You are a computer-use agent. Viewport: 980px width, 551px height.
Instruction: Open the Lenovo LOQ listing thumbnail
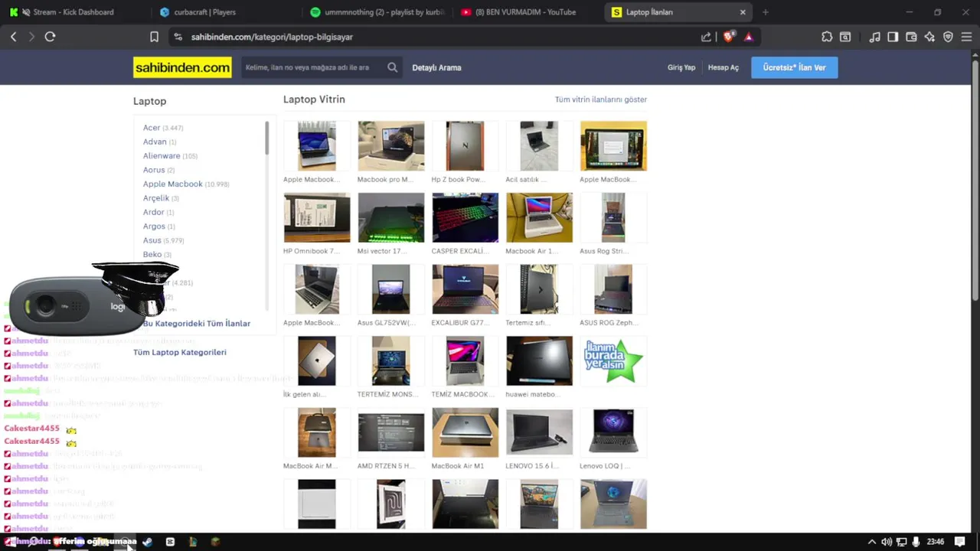[x=613, y=432]
